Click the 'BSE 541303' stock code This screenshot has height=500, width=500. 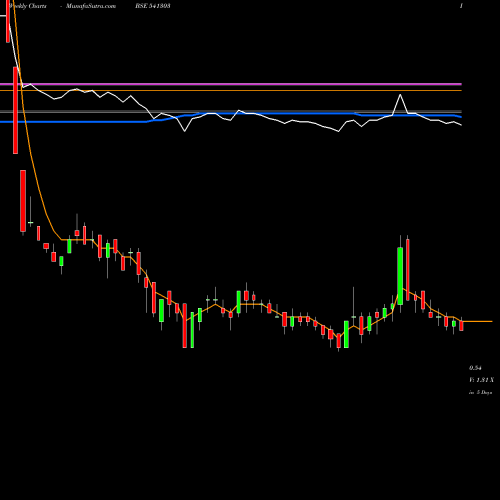(x=153, y=6)
